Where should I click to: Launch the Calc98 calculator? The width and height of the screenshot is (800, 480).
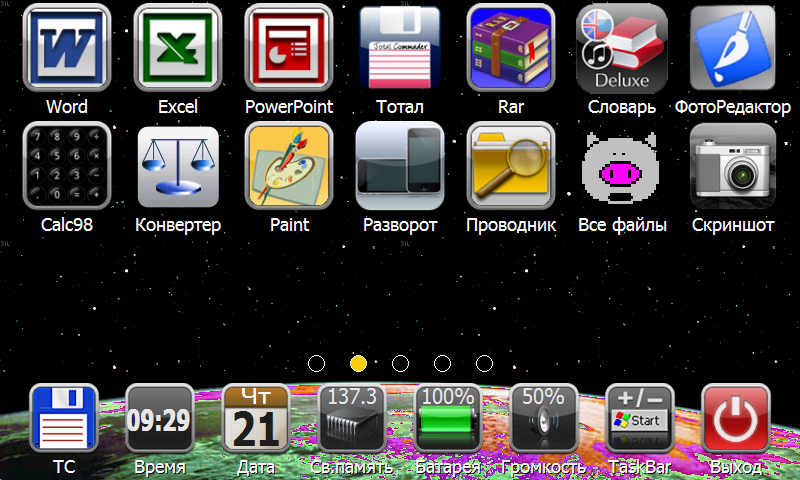coord(67,165)
